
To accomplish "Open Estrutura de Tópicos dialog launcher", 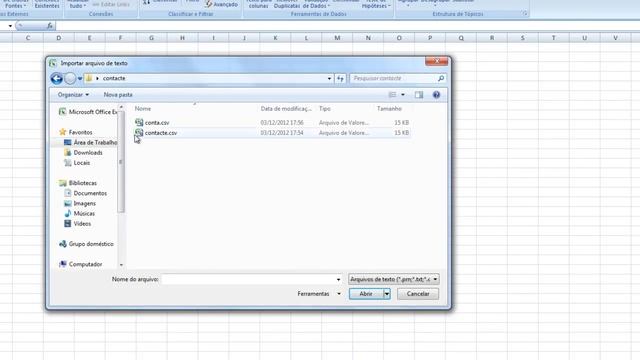I will [x=525, y=14].
